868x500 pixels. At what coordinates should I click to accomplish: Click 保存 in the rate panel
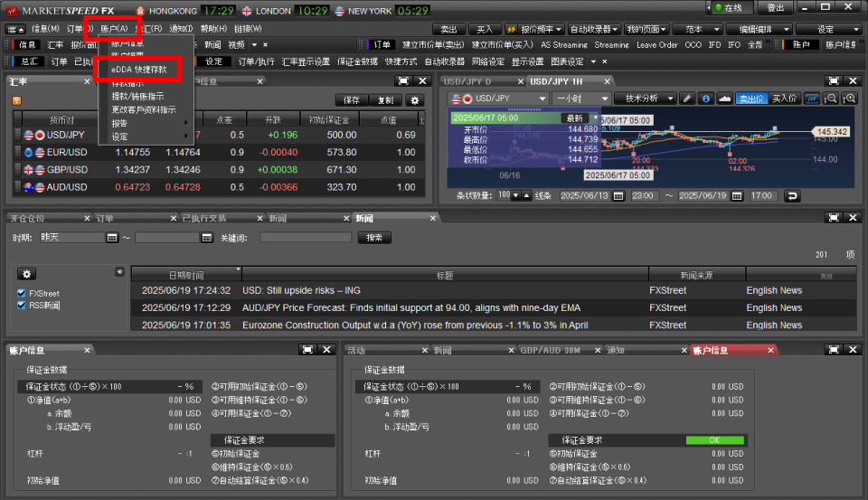click(352, 100)
